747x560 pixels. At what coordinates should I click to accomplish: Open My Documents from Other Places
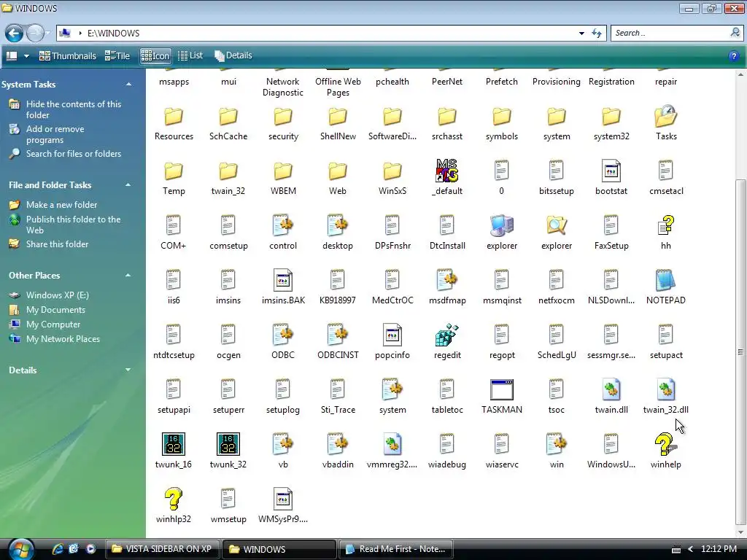tap(55, 310)
